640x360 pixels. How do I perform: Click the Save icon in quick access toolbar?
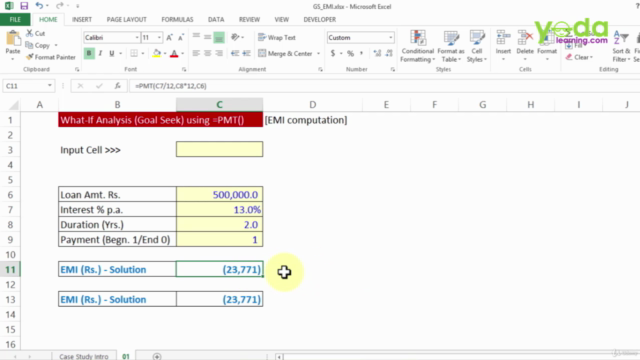(x=24, y=6)
